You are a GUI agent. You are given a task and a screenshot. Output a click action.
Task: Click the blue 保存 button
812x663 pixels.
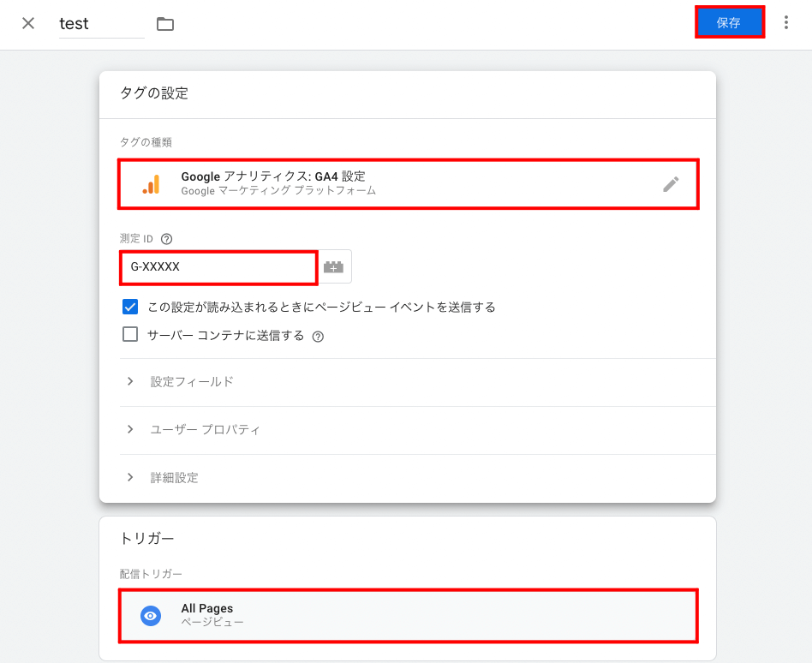pos(729,22)
